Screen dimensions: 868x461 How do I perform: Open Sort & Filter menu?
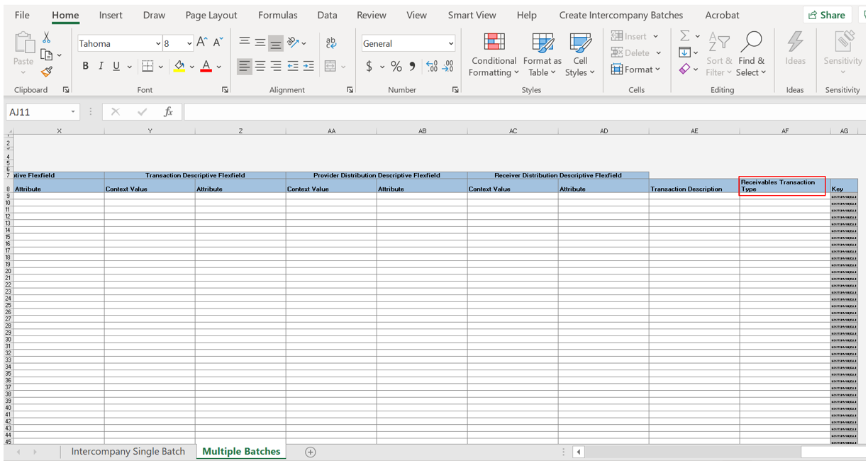718,55
